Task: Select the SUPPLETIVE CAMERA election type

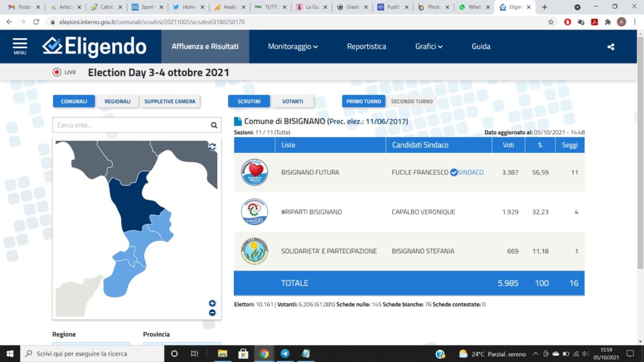Action: tap(170, 101)
